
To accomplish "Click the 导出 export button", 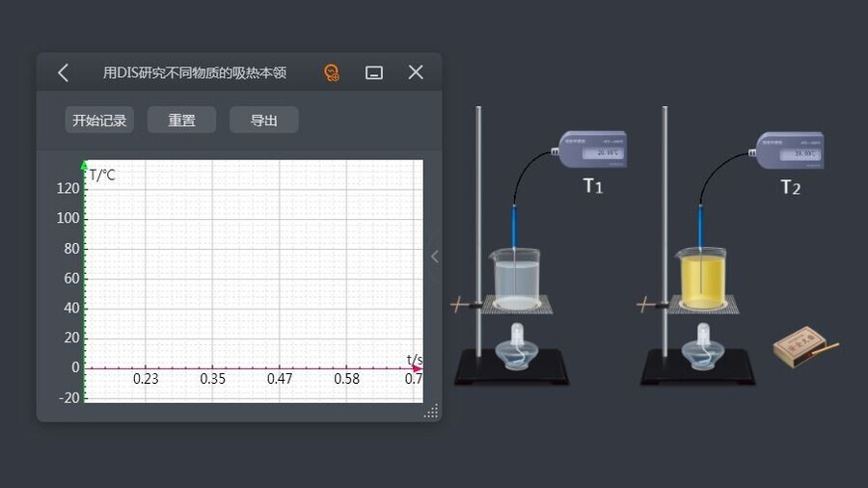I will tap(263, 121).
